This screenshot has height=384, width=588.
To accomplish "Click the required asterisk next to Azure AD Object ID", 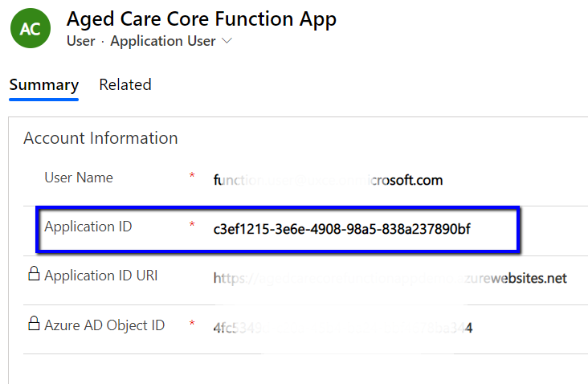I will [192, 325].
